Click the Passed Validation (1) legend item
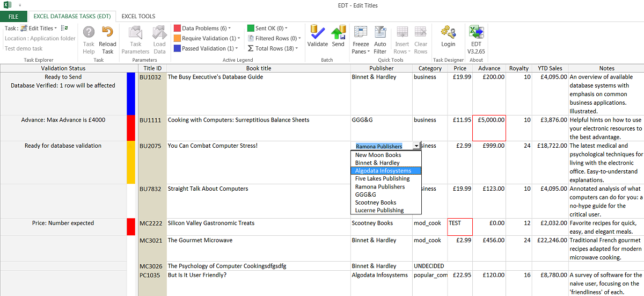 coord(207,48)
